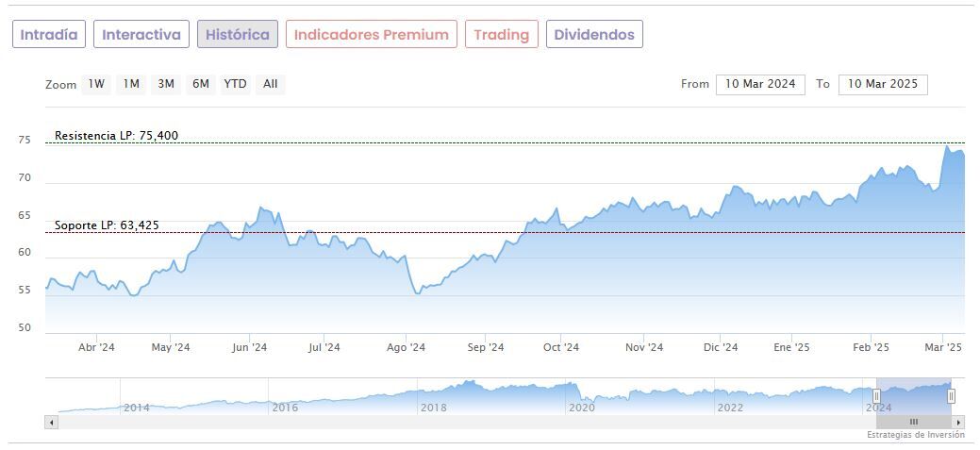Set zoom to 1W
Viewport: 980px width, 450px height.
coord(96,84)
